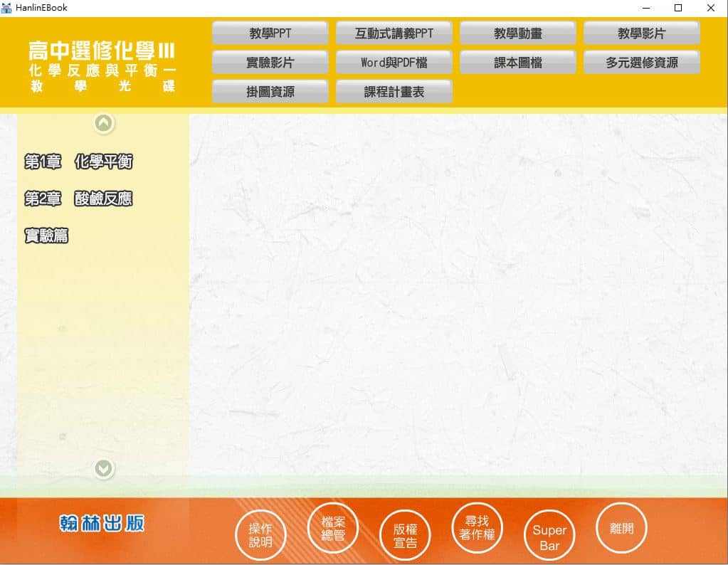This screenshot has height=565, width=728.
Task: Open the 檔案總管 file explorer circle
Action: [333, 528]
